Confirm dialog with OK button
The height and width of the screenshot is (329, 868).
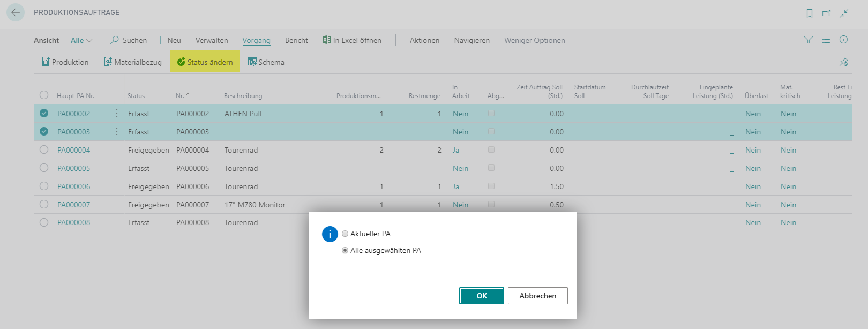click(482, 296)
